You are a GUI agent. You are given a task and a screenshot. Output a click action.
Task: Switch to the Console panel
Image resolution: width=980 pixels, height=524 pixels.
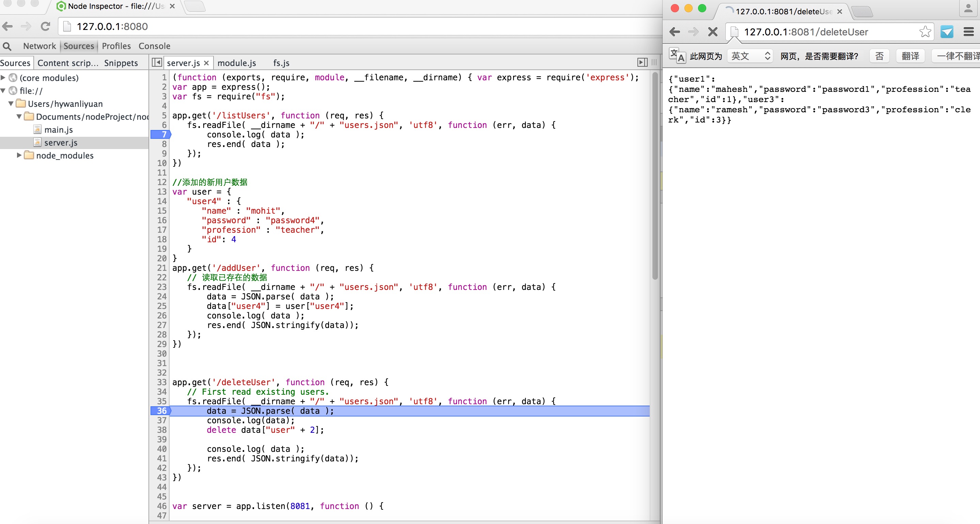154,46
